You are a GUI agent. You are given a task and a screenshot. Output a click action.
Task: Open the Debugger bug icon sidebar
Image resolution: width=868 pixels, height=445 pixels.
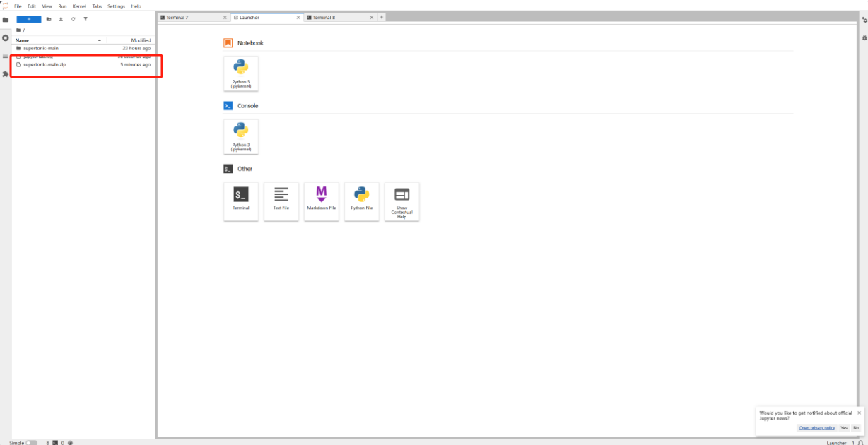[x=864, y=37]
